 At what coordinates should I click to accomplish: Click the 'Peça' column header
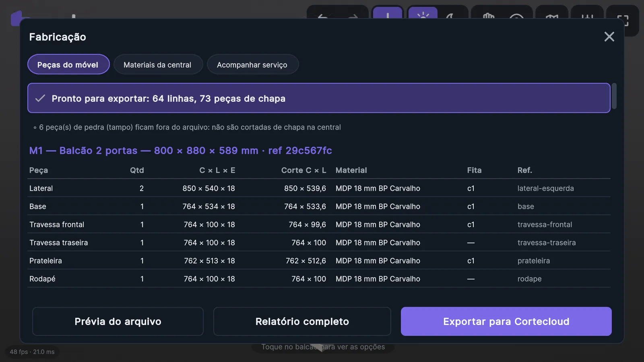39,170
